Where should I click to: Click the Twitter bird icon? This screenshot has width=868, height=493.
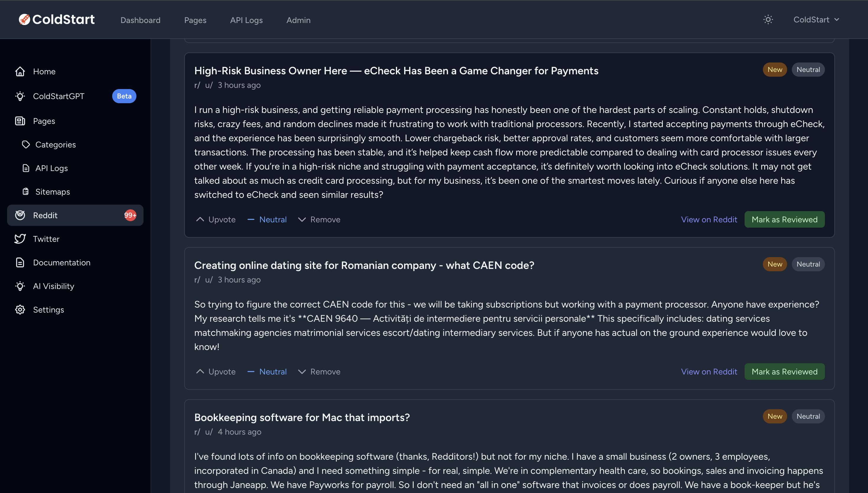[20, 239]
